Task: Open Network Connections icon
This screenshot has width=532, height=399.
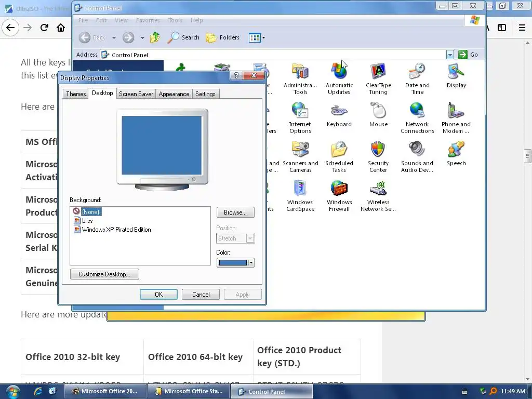Action: (417, 117)
